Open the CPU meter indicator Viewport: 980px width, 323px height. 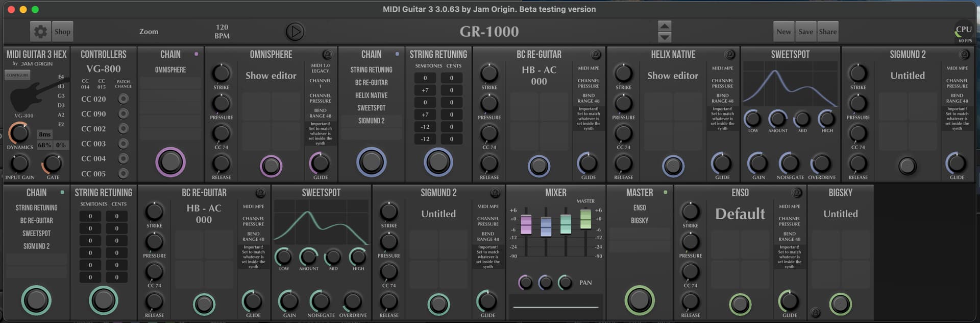click(x=963, y=32)
